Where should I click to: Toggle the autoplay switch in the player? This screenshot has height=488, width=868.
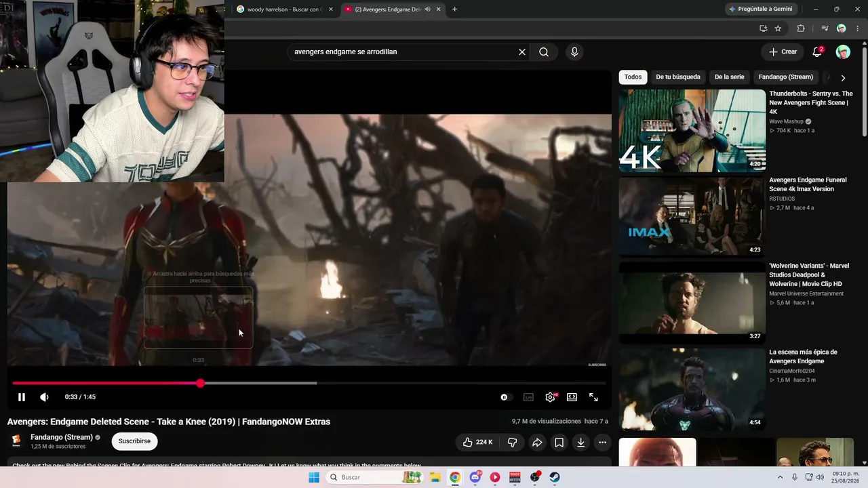pos(505,397)
